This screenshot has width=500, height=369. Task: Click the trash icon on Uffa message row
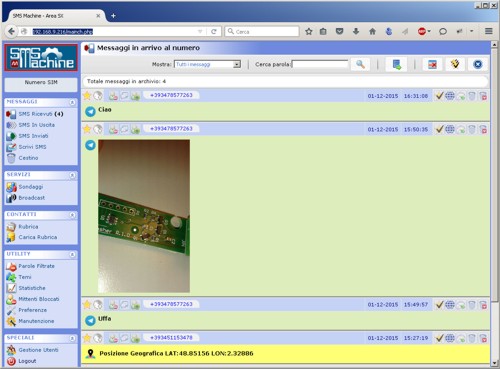tap(472, 305)
